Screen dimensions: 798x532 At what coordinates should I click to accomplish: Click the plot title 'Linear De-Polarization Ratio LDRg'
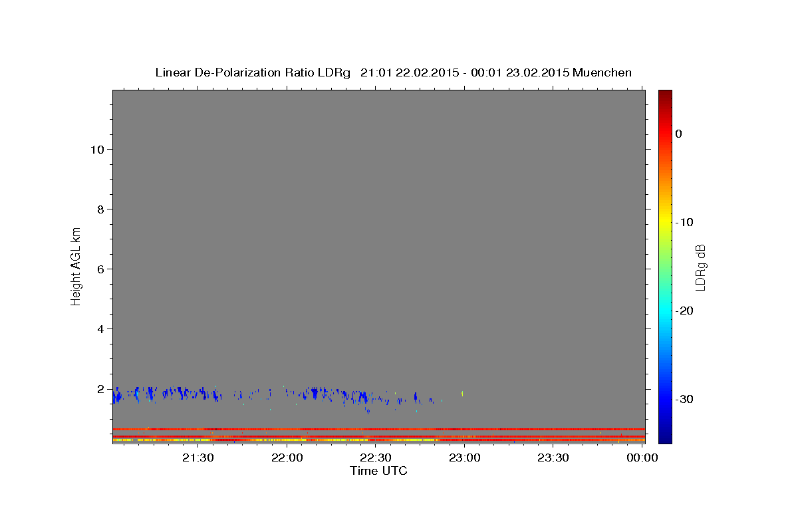pyautogui.click(x=253, y=72)
